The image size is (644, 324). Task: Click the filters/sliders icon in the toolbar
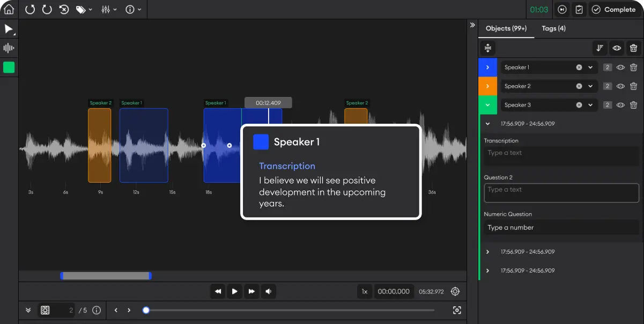point(106,9)
